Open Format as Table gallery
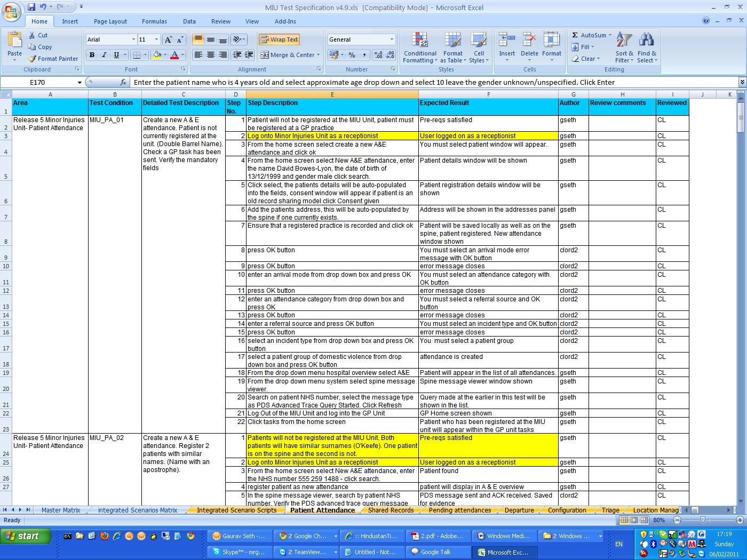 click(452, 48)
